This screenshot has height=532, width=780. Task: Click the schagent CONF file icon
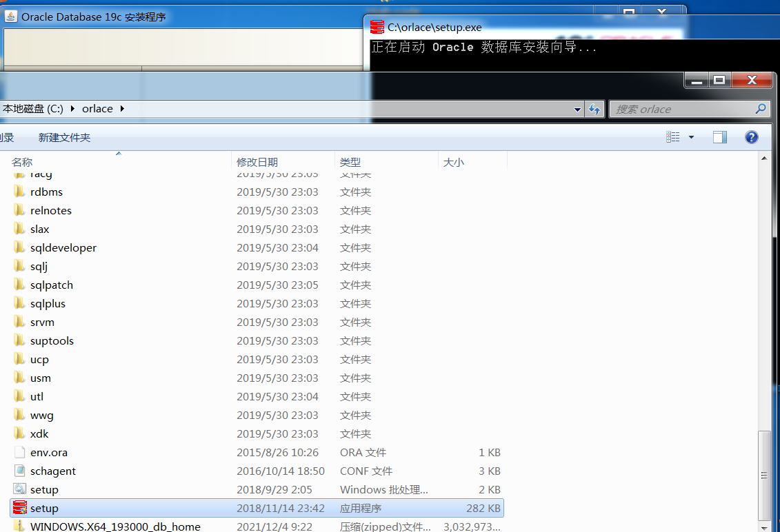coord(20,471)
